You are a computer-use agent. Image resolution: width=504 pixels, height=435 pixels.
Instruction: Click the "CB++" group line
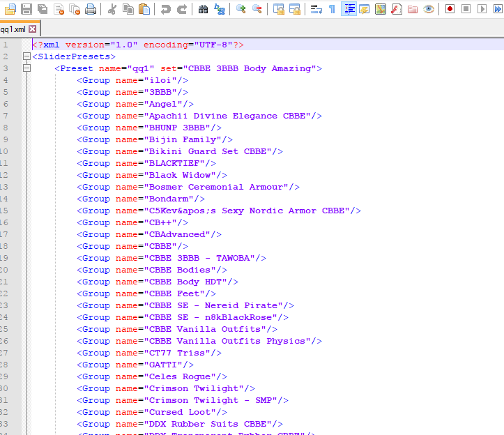click(132, 222)
